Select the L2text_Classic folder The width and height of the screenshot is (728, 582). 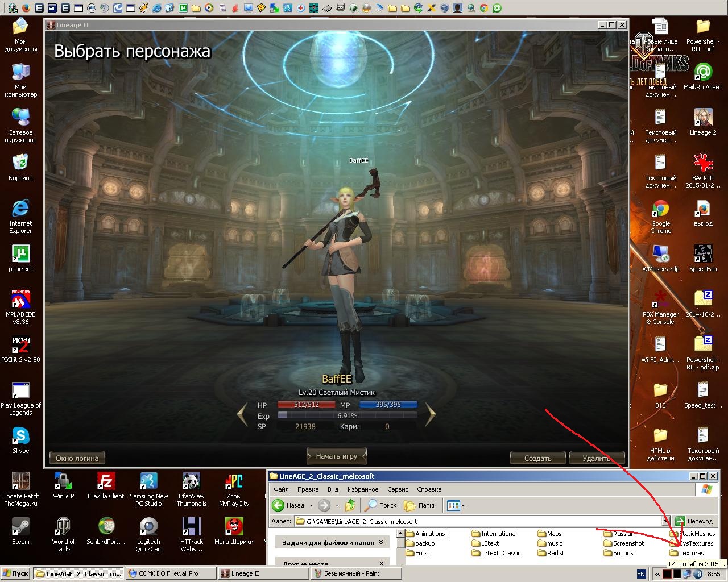(496, 553)
